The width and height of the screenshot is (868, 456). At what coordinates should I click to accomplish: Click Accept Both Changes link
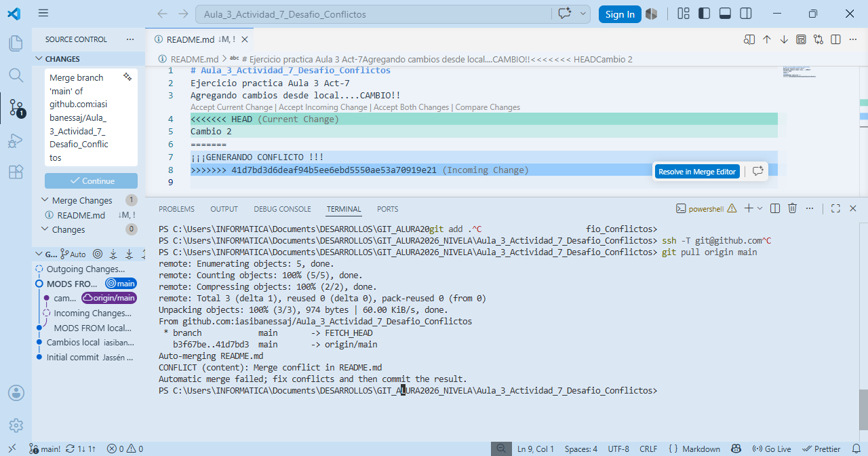412,107
